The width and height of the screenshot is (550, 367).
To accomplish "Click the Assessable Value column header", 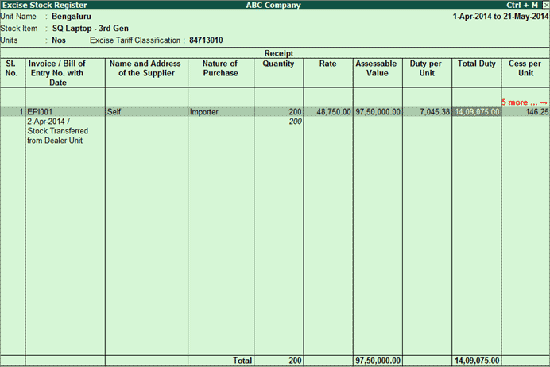I will (x=377, y=68).
